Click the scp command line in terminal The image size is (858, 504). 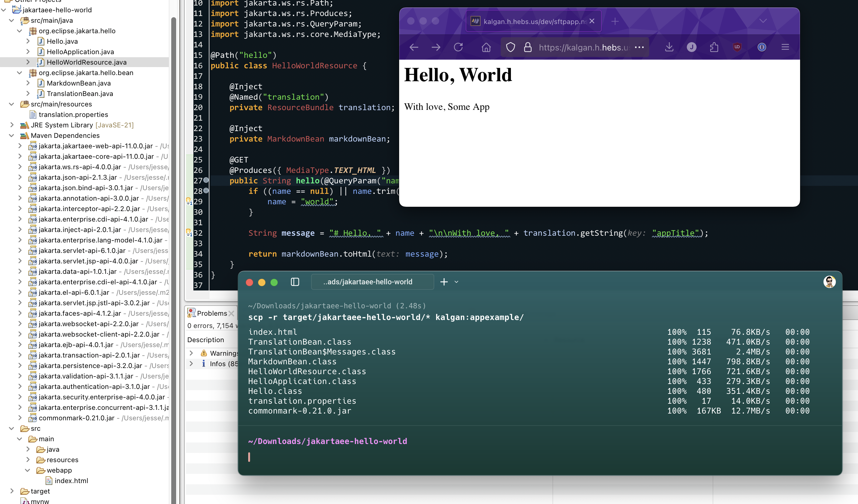[386, 317]
